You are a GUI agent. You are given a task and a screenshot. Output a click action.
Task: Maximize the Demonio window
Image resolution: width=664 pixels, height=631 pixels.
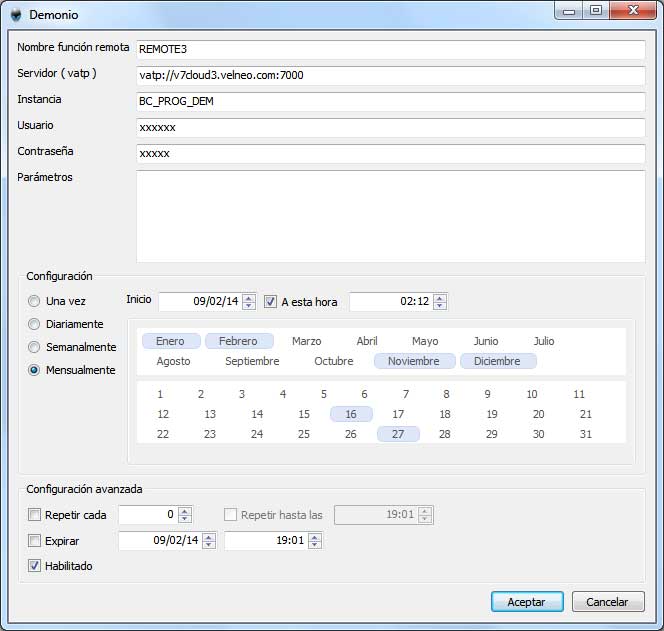point(596,11)
